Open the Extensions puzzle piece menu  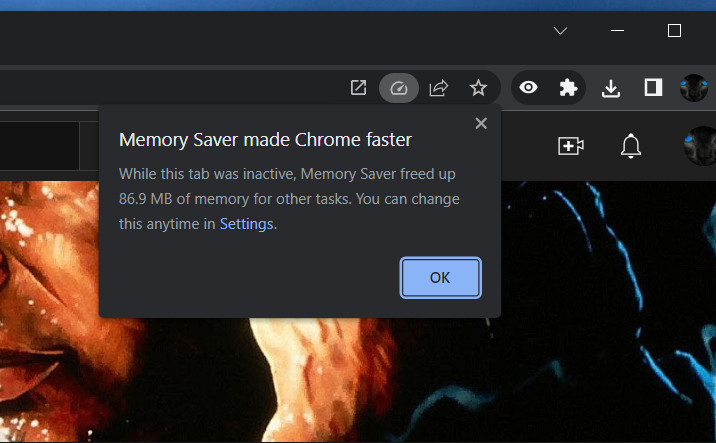[x=568, y=88]
